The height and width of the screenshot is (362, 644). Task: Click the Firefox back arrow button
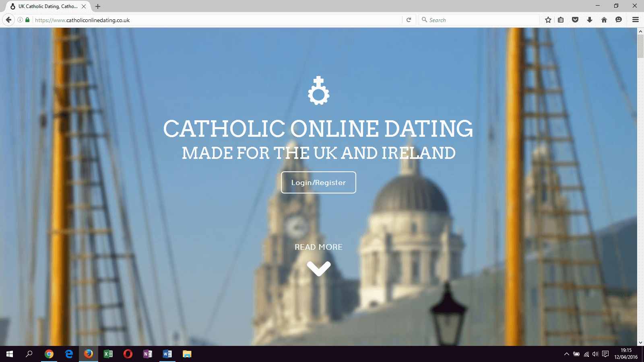8,20
